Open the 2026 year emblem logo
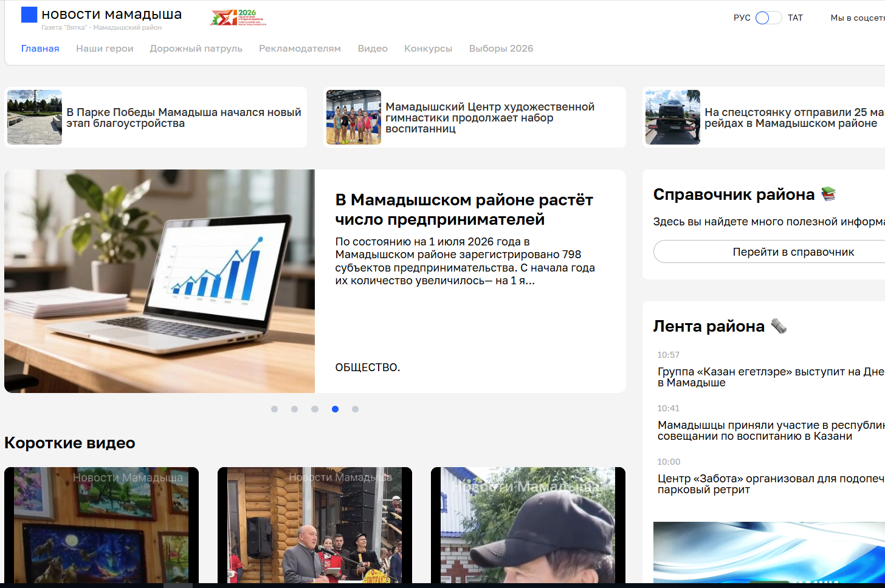The image size is (885, 588). pos(238,18)
